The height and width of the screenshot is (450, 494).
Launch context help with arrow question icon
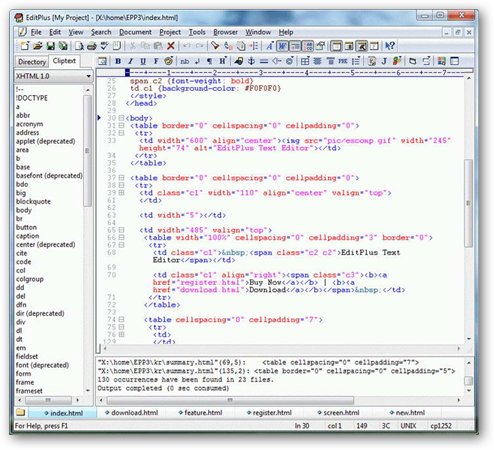pos(390,46)
